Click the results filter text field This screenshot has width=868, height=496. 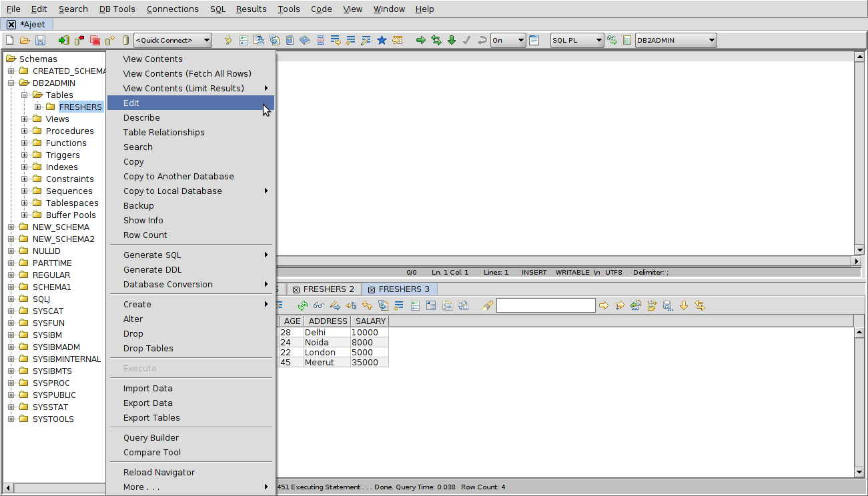point(545,305)
